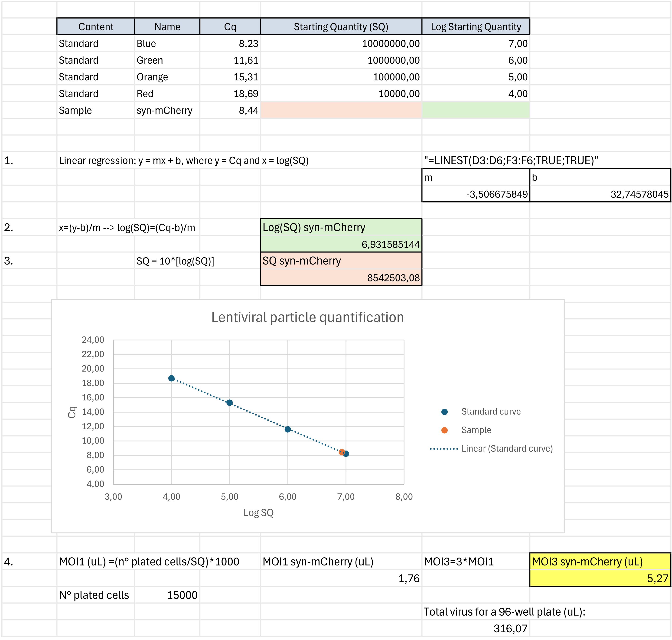
Task: Select the intercept value 32,74578045 cell
Action: click(600, 194)
